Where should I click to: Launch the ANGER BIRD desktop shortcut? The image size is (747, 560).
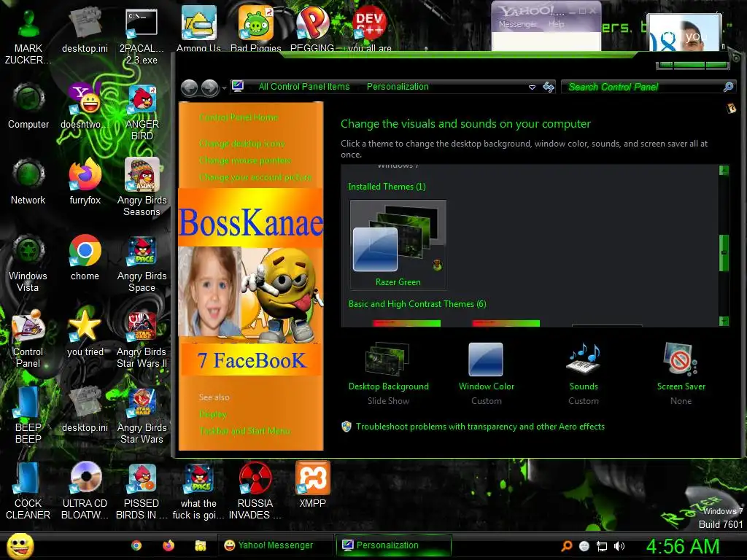coord(142,112)
